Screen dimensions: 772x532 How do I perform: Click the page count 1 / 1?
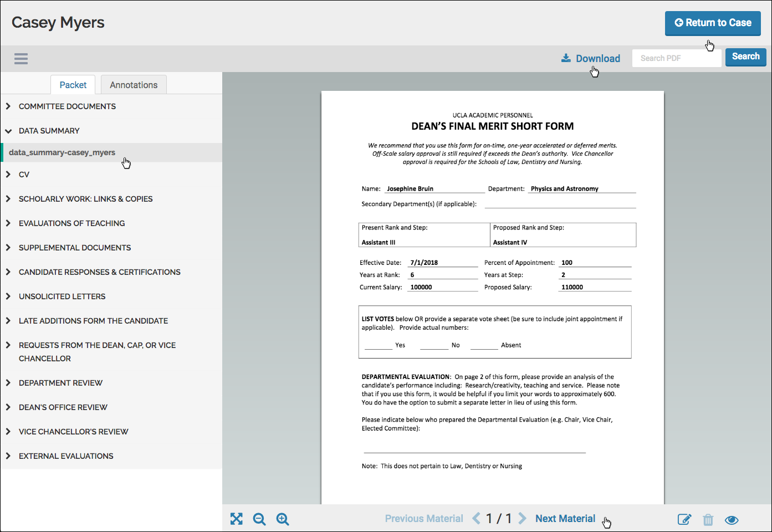pyautogui.click(x=499, y=519)
